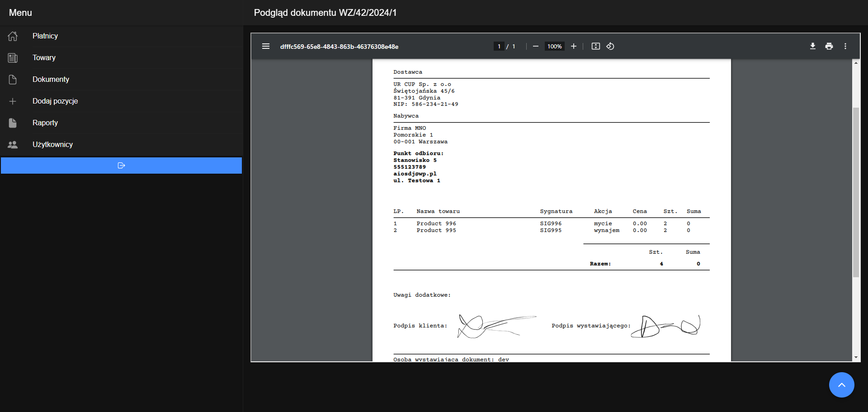The width and height of the screenshot is (868, 412).
Task: Open the Dokumenty menu entry
Action: (x=51, y=80)
